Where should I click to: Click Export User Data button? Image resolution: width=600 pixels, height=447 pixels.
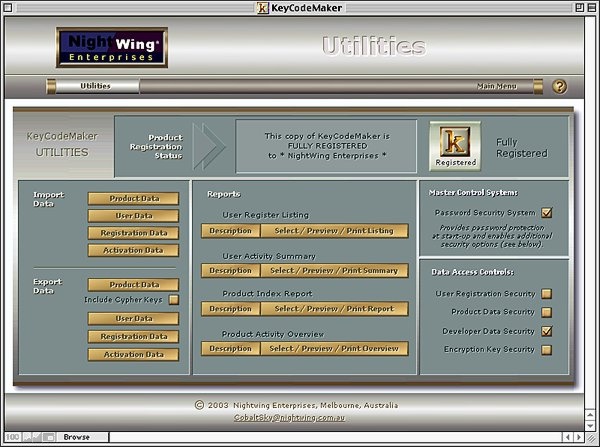pyautogui.click(x=133, y=318)
